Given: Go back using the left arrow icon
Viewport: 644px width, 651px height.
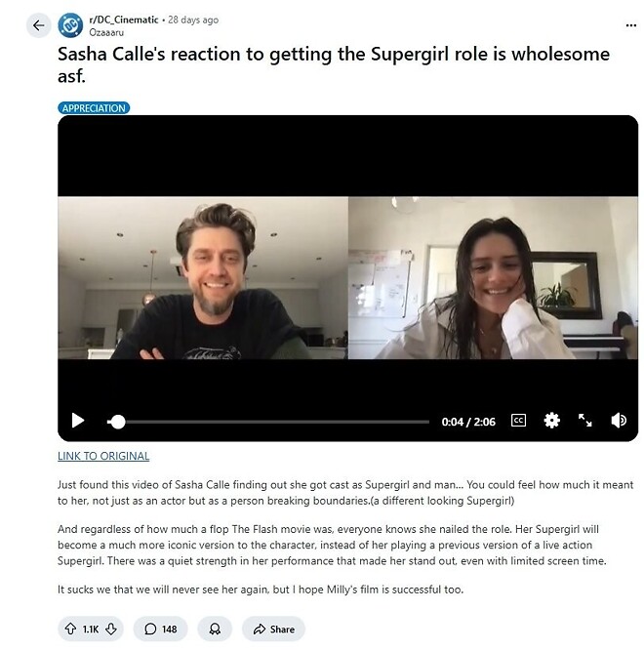Looking at the screenshot, I should click(39, 25).
